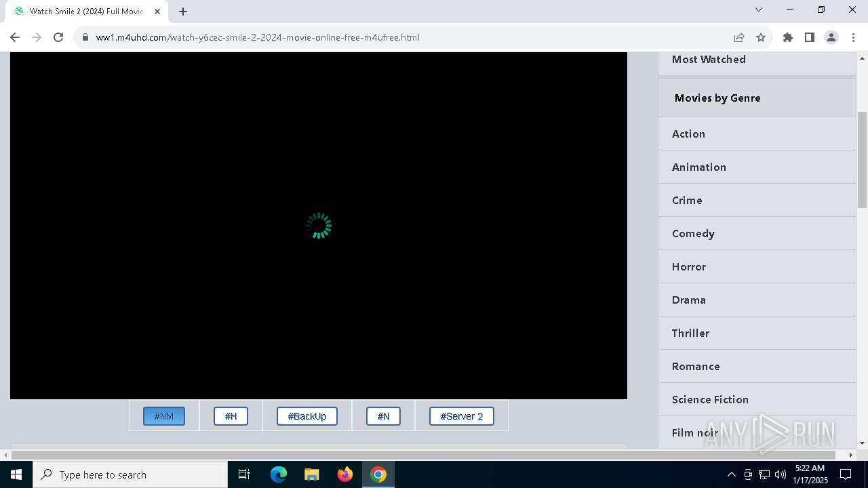Image resolution: width=868 pixels, height=488 pixels.
Task: Switch to the #H video server
Action: pos(231,416)
